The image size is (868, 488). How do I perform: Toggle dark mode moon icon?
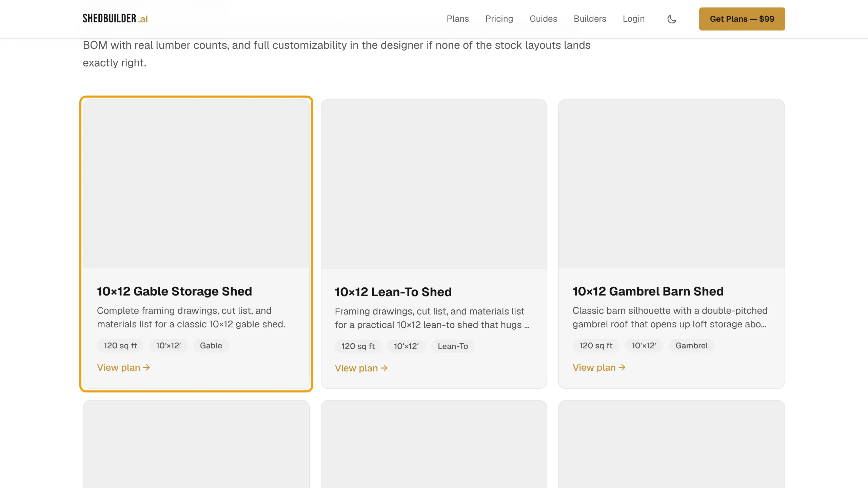tap(672, 19)
